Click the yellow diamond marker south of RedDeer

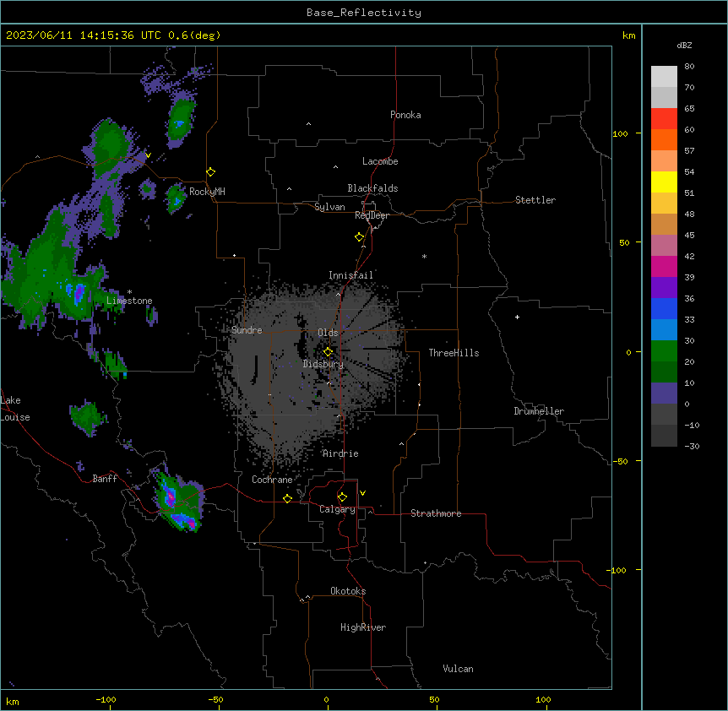tap(360, 237)
